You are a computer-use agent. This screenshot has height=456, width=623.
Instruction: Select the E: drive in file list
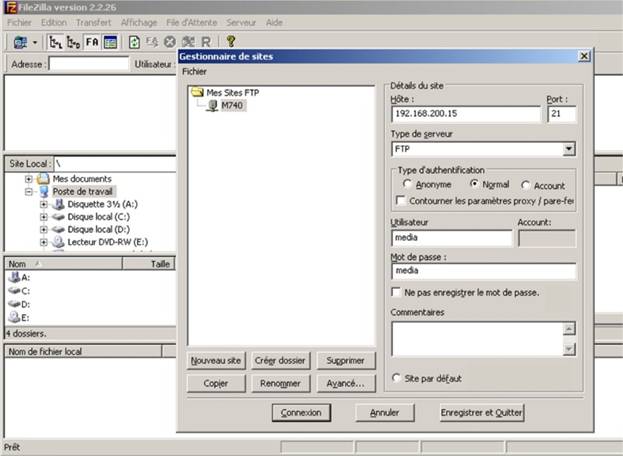click(x=19, y=318)
